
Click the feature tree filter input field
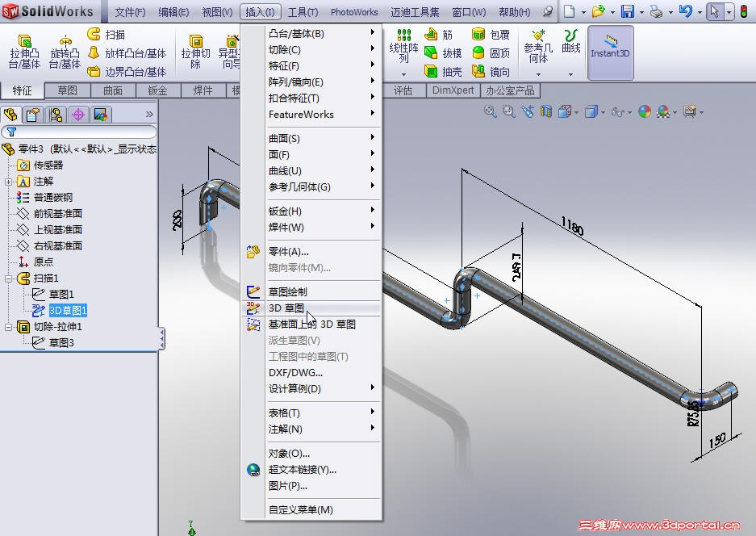[x=80, y=132]
